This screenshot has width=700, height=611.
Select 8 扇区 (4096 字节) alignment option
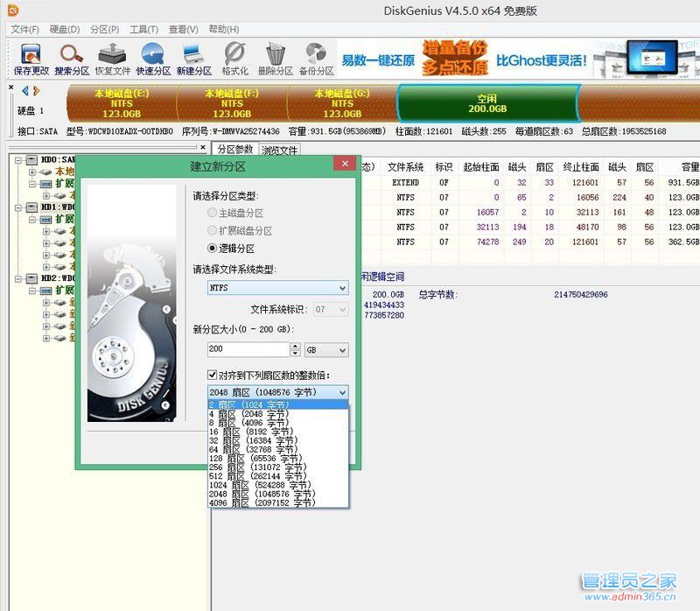click(x=277, y=423)
